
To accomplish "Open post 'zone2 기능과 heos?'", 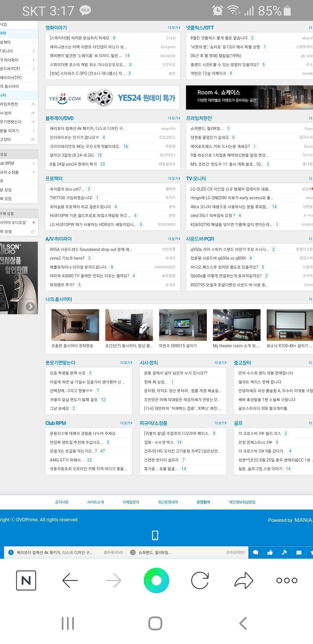I will click(x=67, y=258).
